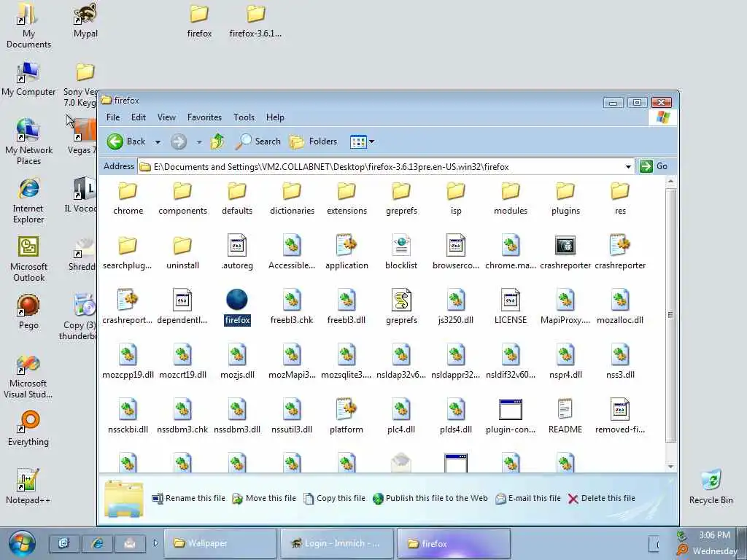Select the Notepad++ desktop icon

point(28,486)
